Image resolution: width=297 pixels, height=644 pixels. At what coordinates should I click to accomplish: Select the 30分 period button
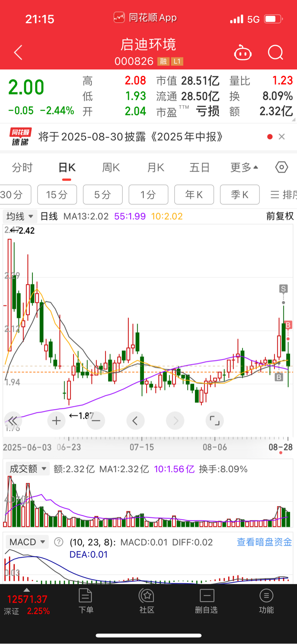point(15,194)
